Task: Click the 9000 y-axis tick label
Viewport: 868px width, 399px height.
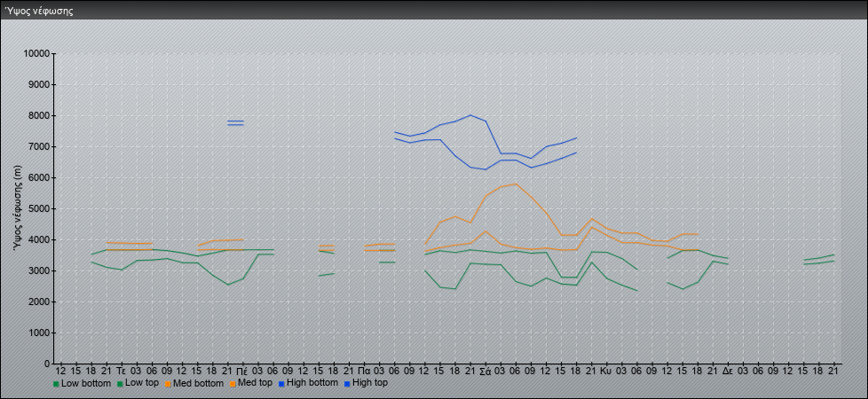Action: [39, 84]
